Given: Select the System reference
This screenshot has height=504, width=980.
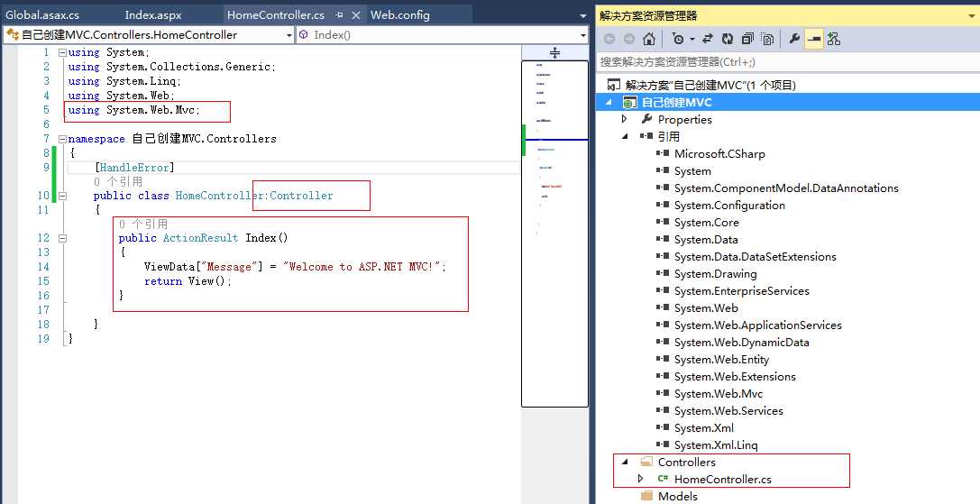Looking at the screenshot, I should click(692, 170).
